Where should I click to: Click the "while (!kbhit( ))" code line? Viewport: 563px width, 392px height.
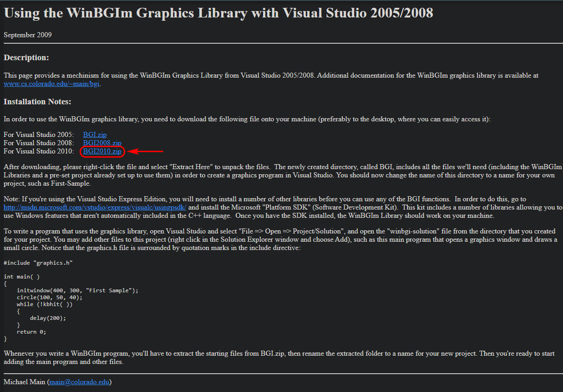click(x=45, y=304)
